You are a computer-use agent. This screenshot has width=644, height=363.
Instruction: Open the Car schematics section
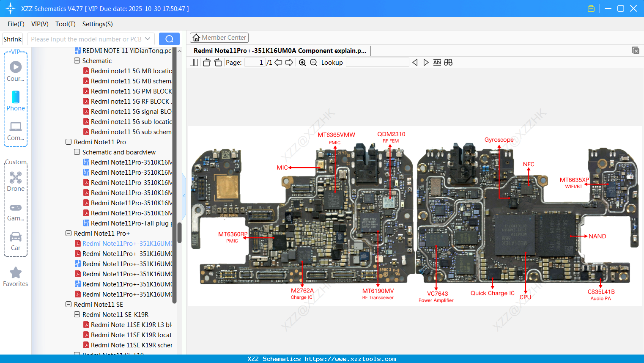15,240
